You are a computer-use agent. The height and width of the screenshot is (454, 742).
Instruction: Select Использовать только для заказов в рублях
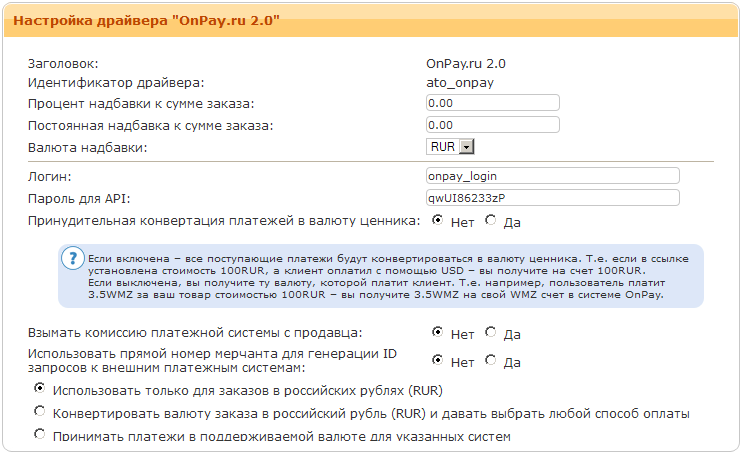coord(40,389)
